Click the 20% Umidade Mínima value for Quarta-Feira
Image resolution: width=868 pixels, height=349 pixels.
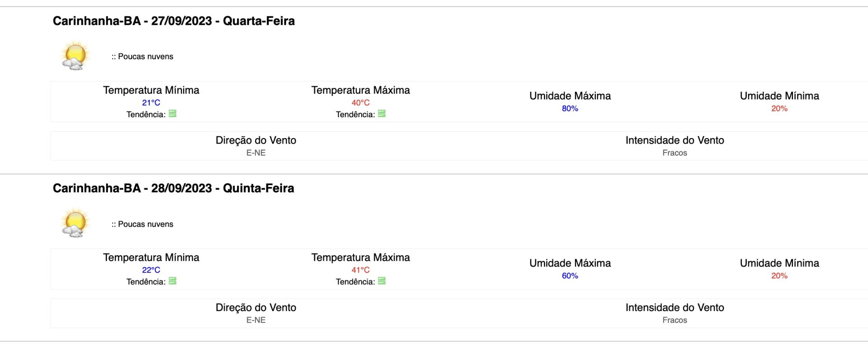click(779, 109)
